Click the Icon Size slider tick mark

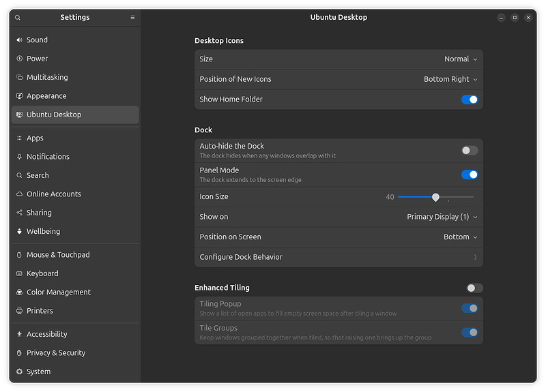[448, 201]
